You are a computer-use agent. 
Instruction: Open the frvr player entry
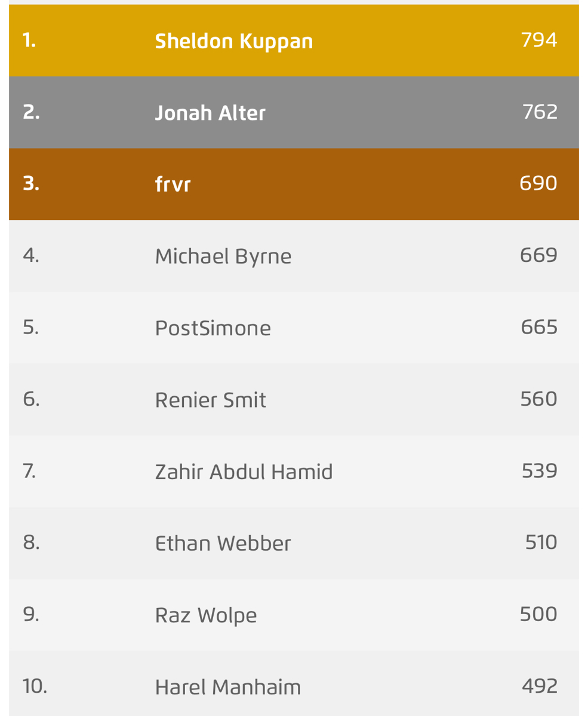pos(173,184)
